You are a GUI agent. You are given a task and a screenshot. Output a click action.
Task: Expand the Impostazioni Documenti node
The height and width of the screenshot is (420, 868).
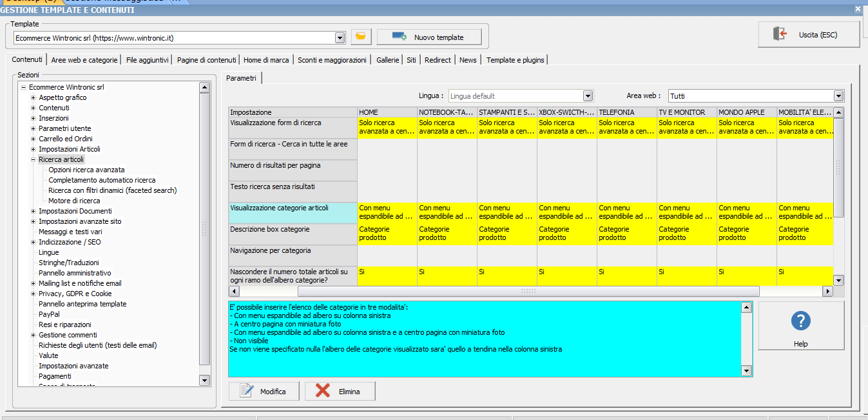[34, 211]
